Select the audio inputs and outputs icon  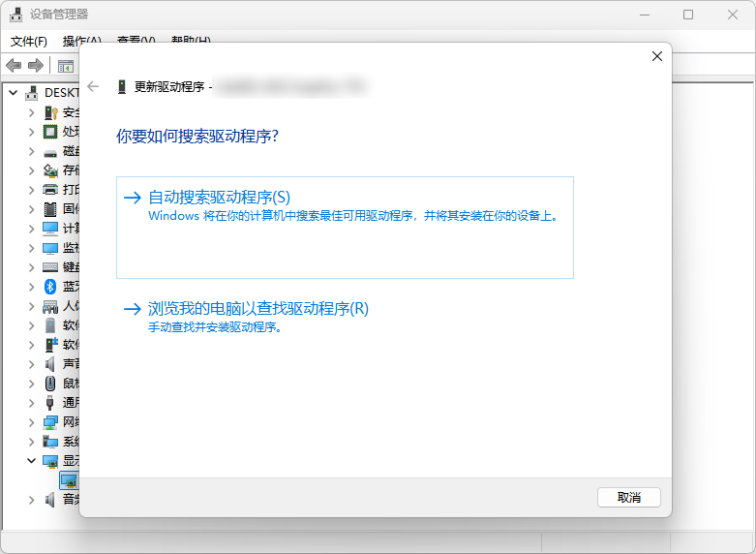tap(49, 500)
